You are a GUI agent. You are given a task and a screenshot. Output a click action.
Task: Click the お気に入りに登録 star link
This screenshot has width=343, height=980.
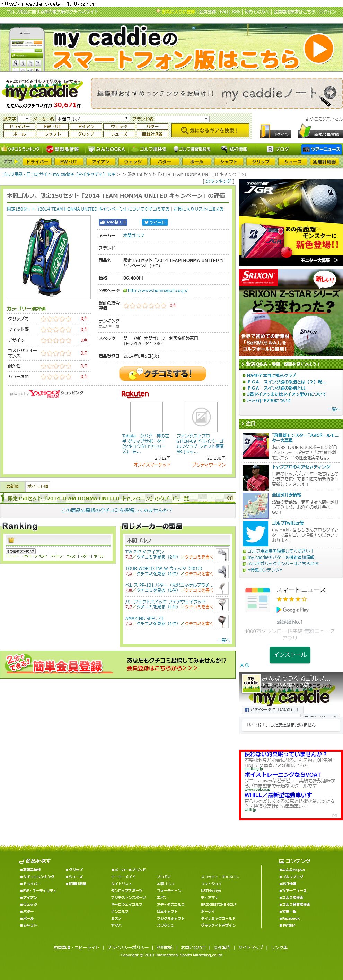point(176,12)
